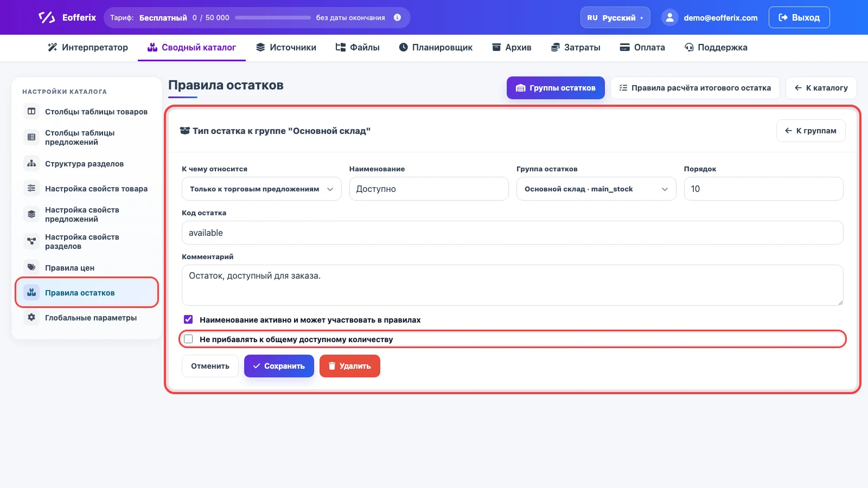
Task: Click the Payment card icon
Action: (x=625, y=47)
